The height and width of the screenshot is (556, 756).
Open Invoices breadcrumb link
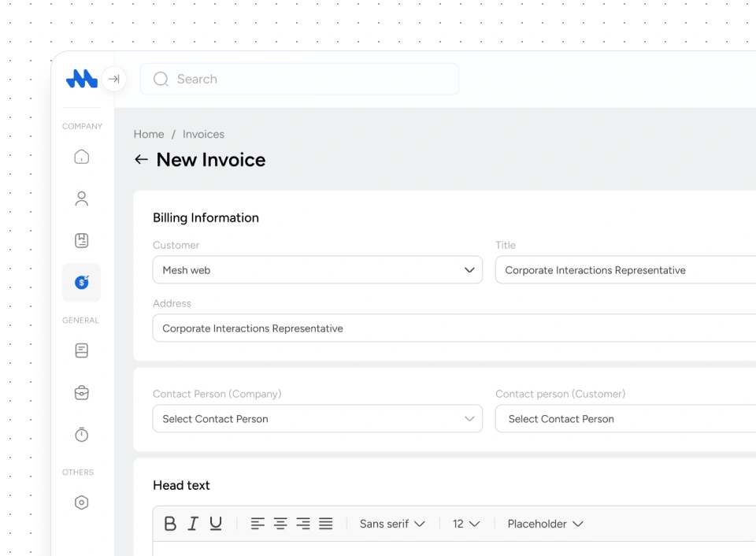click(x=203, y=134)
